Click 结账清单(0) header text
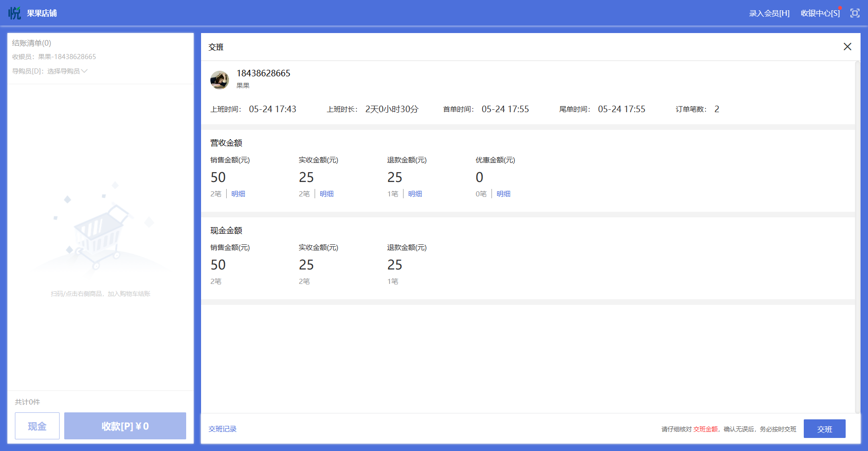 point(32,43)
